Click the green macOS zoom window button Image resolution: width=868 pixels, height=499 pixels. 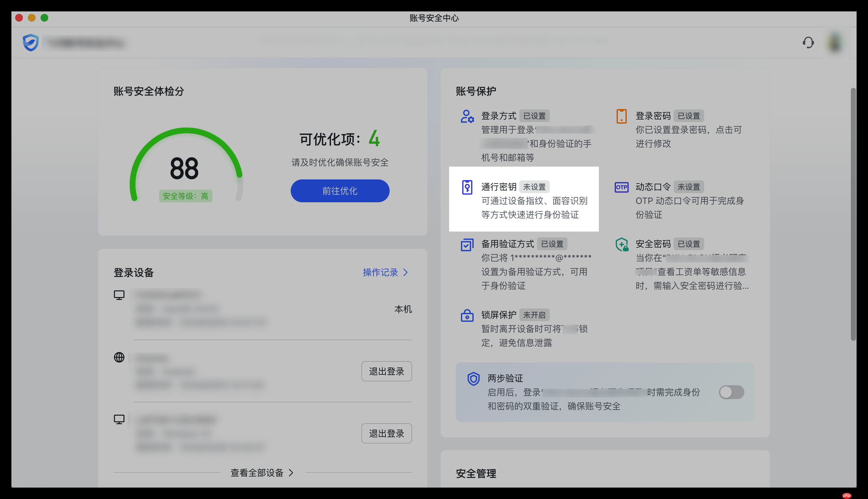tap(44, 18)
